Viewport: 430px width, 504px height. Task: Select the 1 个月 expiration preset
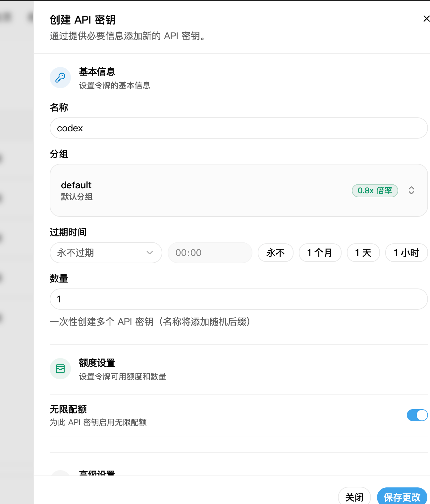[320, 253]
